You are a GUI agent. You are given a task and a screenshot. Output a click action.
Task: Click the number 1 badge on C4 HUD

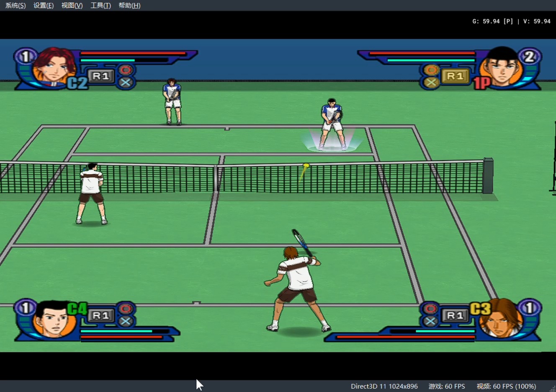[x=25, y=308]
